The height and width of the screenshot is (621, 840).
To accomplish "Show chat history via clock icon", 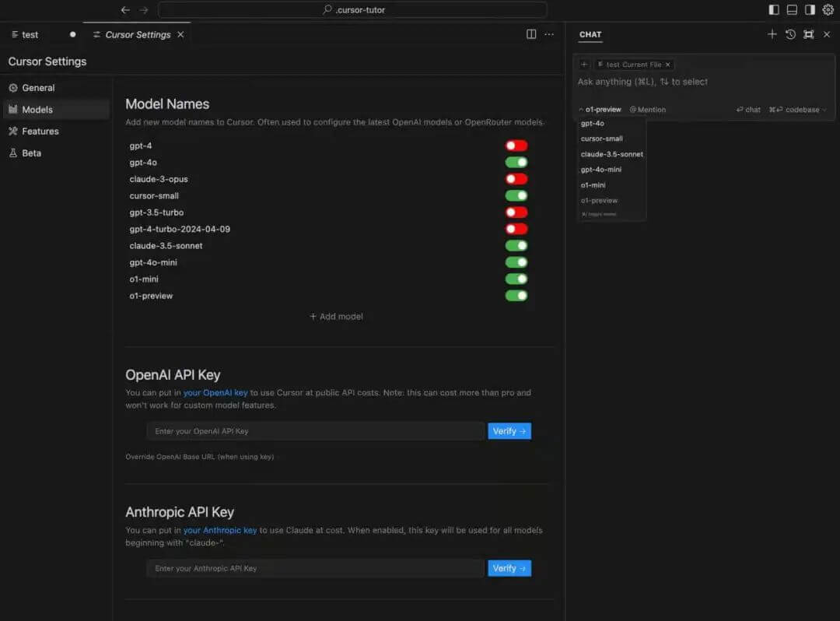I will click(x=790, y=34).
